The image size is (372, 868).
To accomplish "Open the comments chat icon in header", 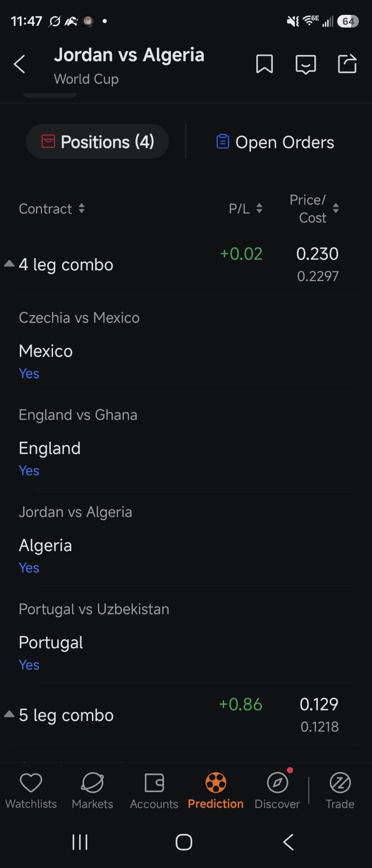I will (305, 65).
